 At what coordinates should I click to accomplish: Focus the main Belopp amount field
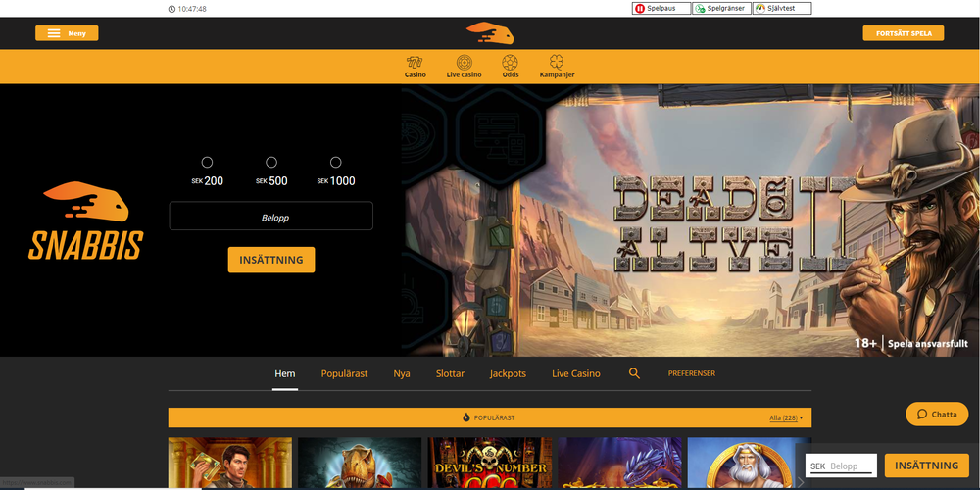coord(271,216)
